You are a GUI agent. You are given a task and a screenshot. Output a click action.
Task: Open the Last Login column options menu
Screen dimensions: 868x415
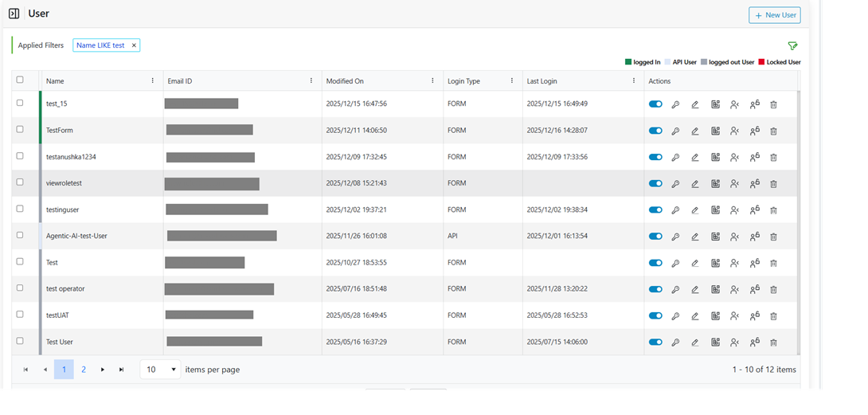[634, 81]
